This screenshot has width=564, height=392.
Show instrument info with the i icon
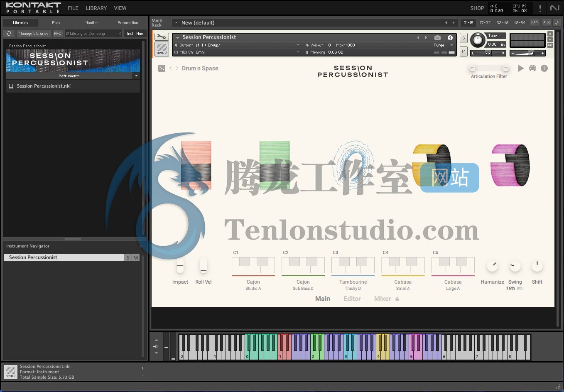(x=450, y=37)
